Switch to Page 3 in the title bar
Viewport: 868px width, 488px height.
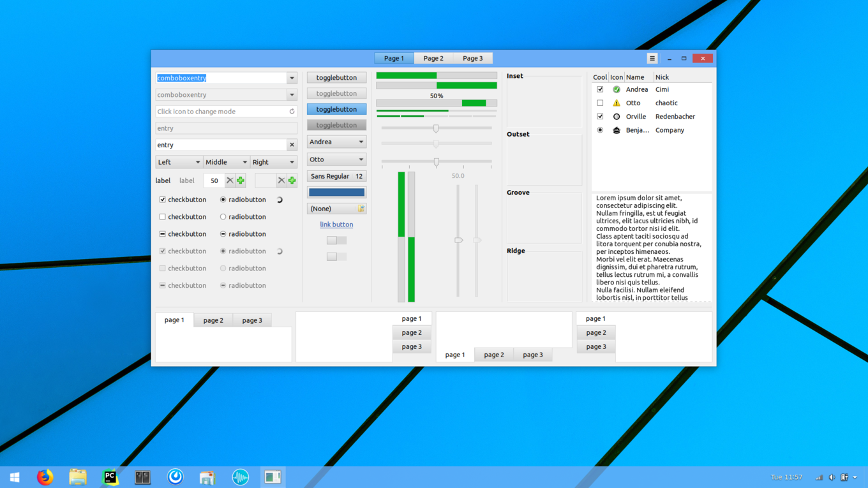473,58
